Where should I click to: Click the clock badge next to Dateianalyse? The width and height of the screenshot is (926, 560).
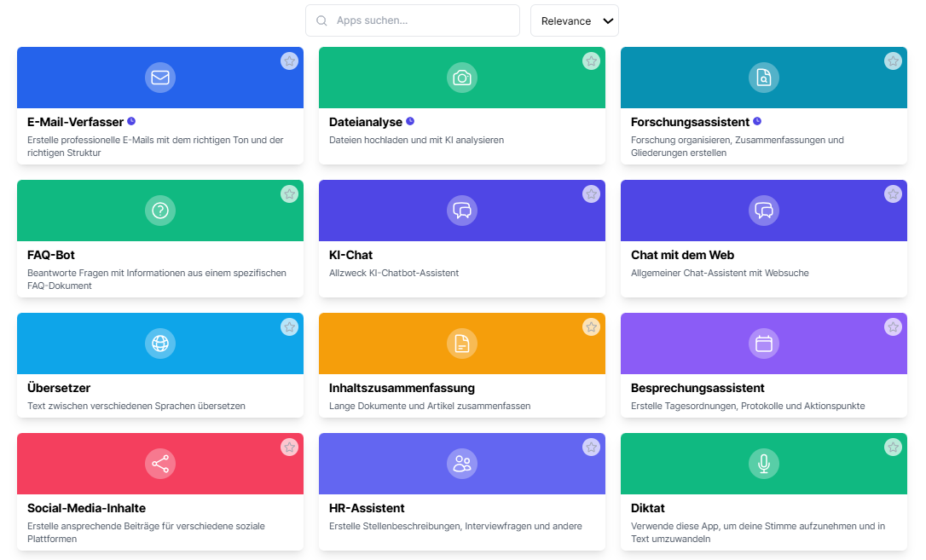[x=410, y=122]
